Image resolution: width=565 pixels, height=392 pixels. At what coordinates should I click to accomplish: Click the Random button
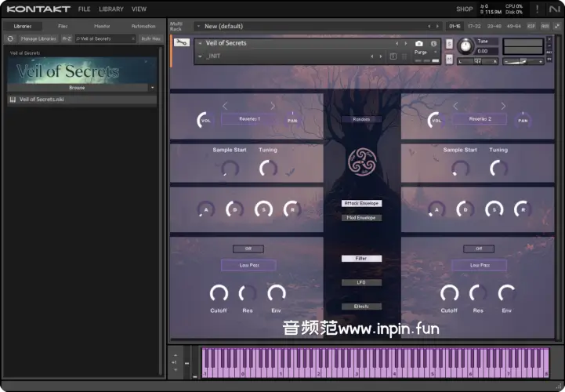coord(361,119)
